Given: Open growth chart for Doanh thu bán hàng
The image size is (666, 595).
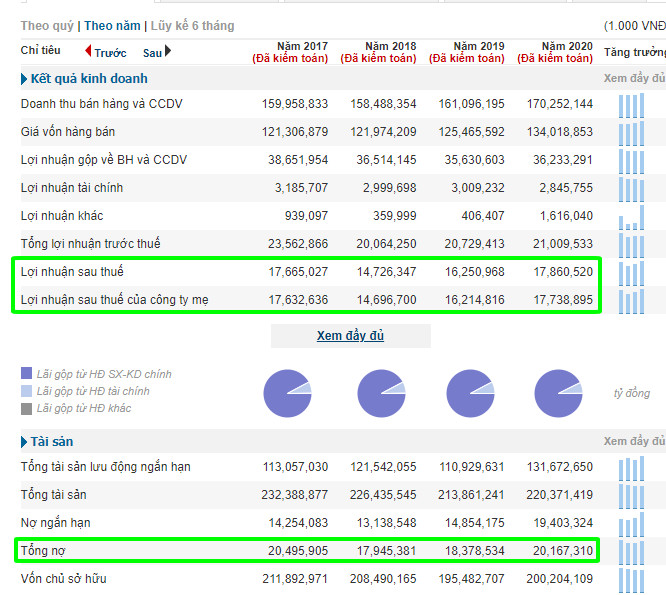Looking at the screenshot, I should point(632,105).
